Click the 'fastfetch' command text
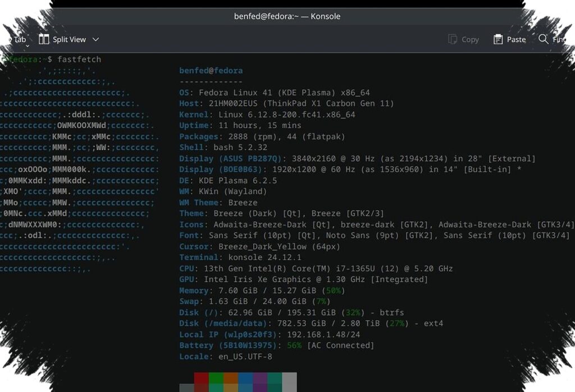Image resolution: width=575 pixels, height=392 pixels. click(x=79, y=60)
